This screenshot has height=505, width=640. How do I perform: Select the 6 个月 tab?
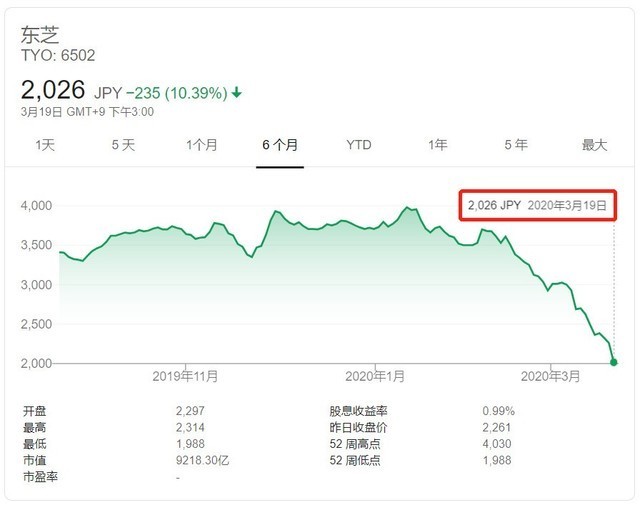[280, 145]
